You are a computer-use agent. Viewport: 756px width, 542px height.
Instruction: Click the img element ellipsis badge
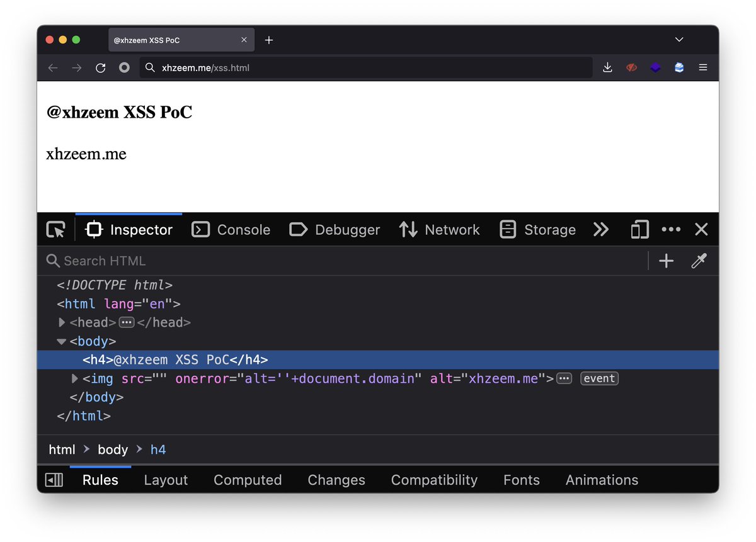tap(564, 378)
